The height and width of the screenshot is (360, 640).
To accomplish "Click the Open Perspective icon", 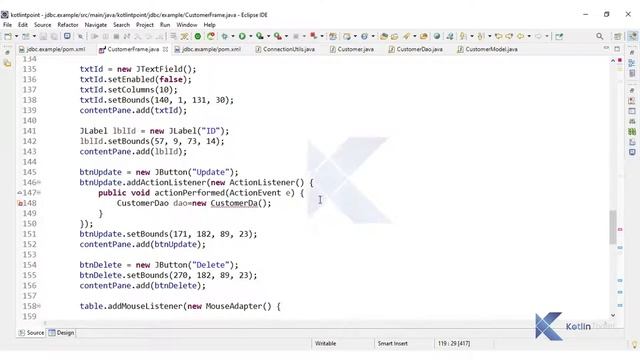I will tap(618, 36).
